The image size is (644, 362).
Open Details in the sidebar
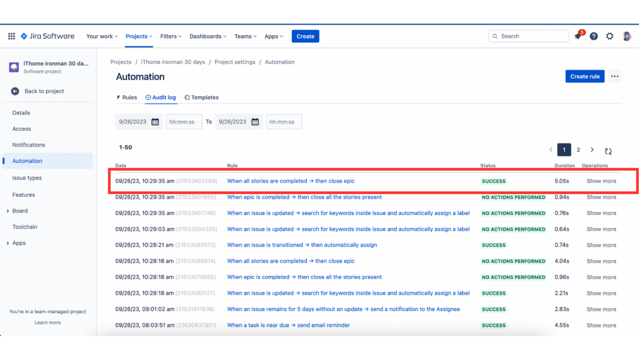click(x=21, y=113)
